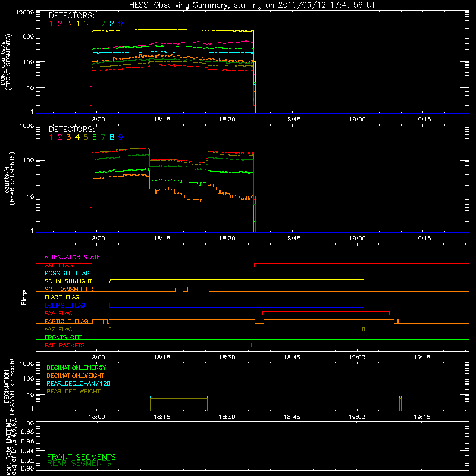Click magenta detector 2 in front segments legend

click(x=60, y=24)
